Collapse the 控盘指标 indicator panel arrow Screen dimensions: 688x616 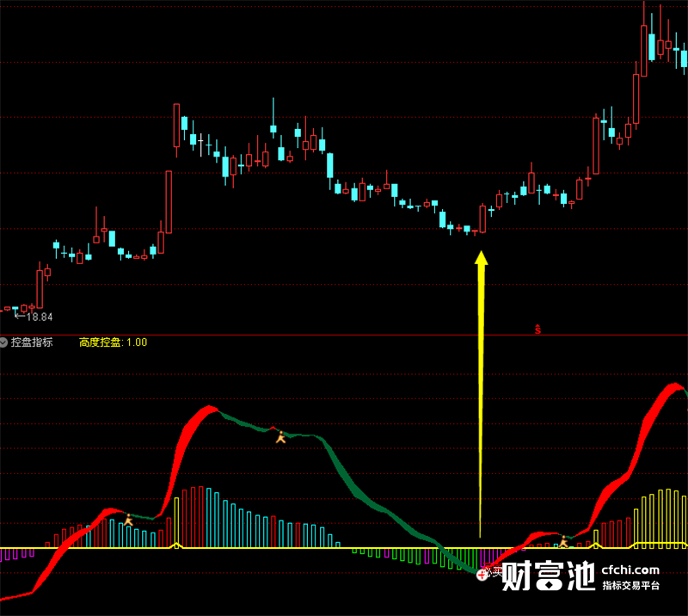[4, 342]
